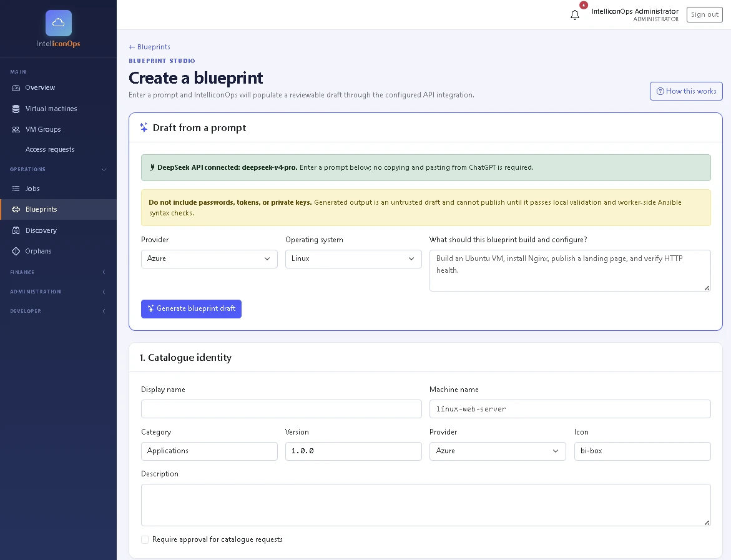Click the red notification count badge
Screen dimensions: 731x560
click(x=583, y=5)
